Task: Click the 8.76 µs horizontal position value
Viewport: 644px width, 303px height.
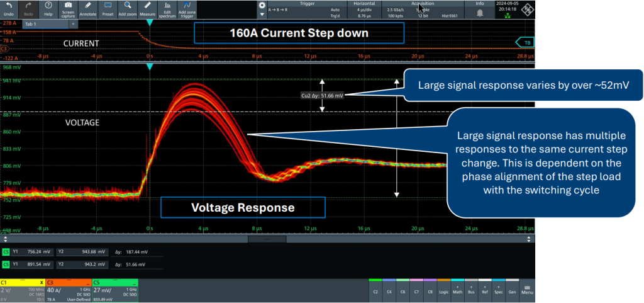Action: 364,16
